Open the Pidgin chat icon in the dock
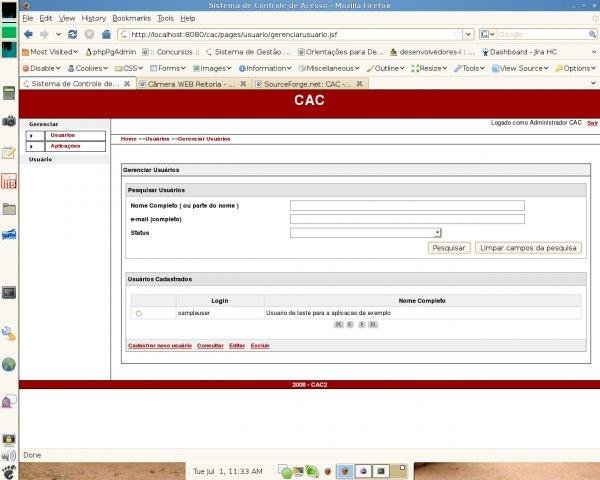Image resolution: width=600 pixels, height=480 pixels. [x=9, y=401]
